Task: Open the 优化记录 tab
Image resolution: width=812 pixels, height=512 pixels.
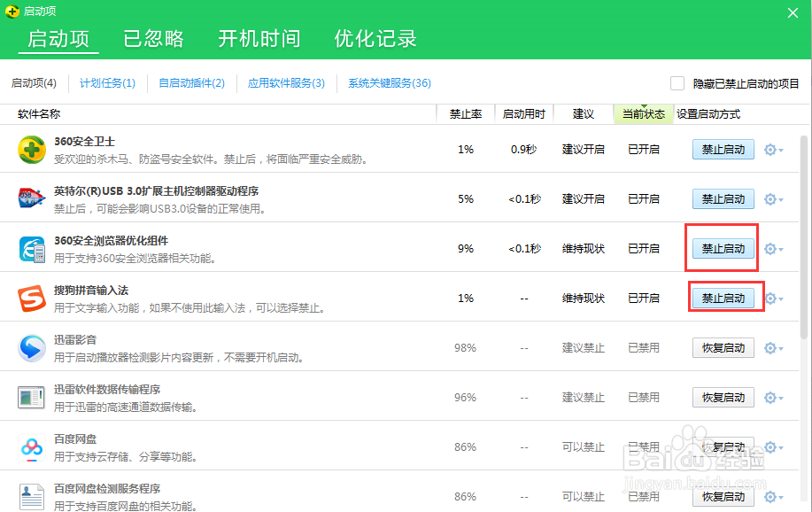Action: click(375, 39)
